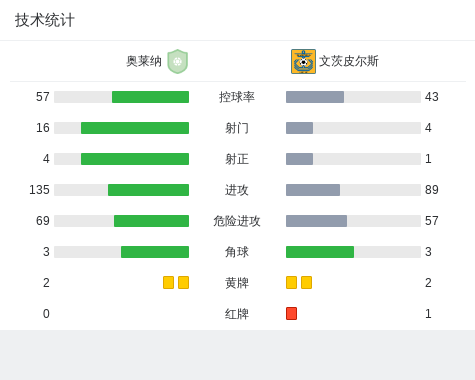Screen dimensions: 475x380
Task: Click the red card icon for 文茨皮尔斯
Action: click(291, 313)
